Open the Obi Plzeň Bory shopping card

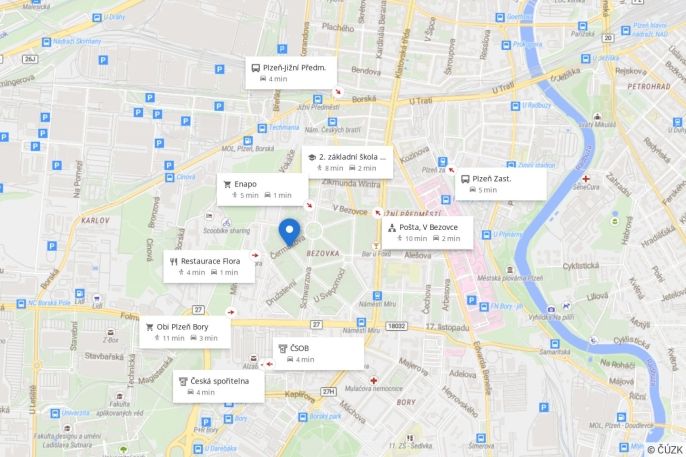click(185, 332)
